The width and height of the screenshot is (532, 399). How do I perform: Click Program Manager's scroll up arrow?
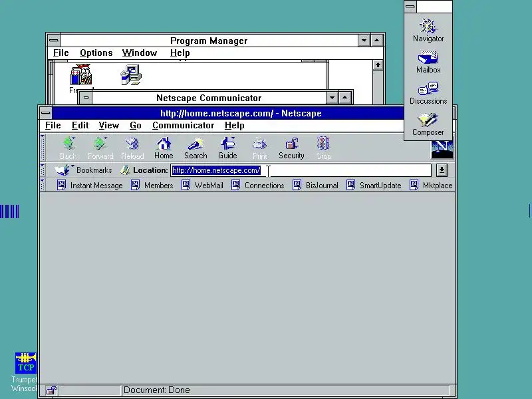[x=378, y=65]
